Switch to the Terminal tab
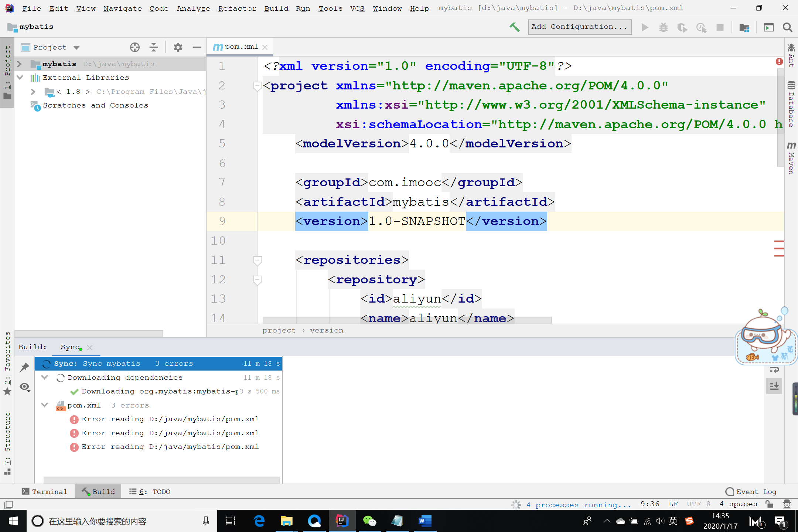Image resolution: width=798 pixels, height=532 pixels. pyautogui.click(x=44, y=491)
